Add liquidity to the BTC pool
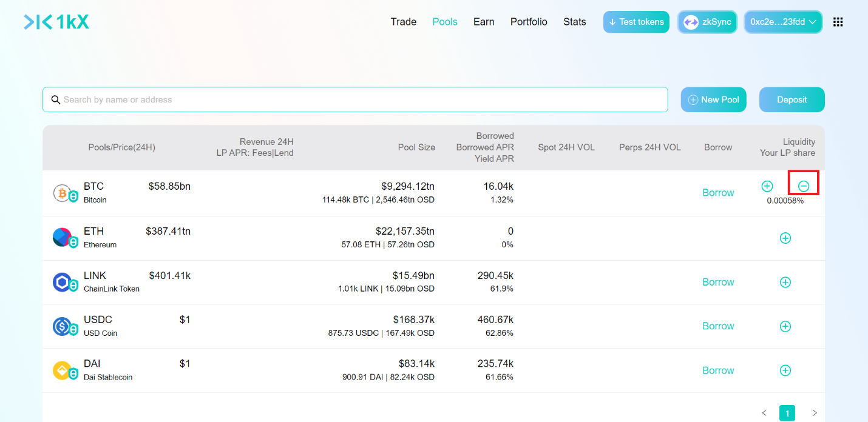868x422 pixels. [767, 186]
